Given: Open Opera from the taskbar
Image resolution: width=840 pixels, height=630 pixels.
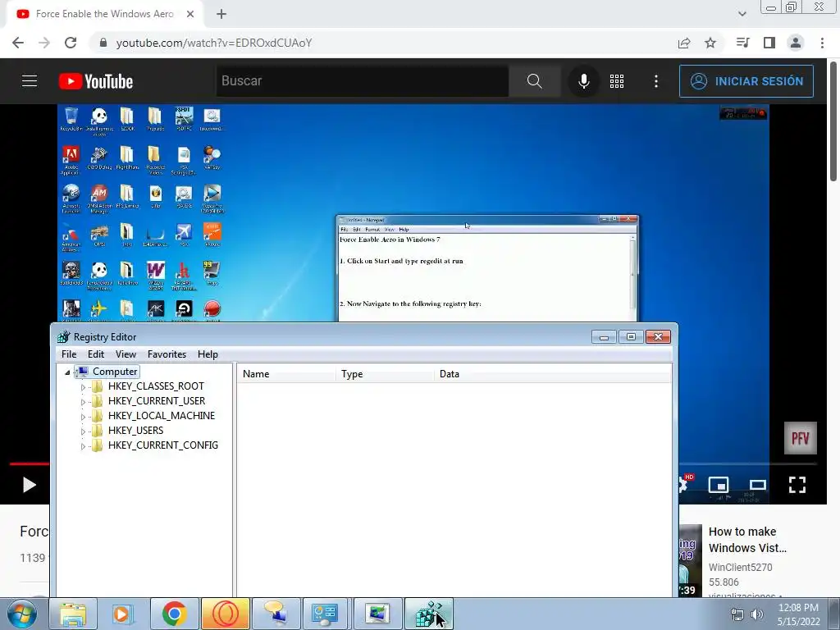Looking at the screenshot, I should pos(225,614).
